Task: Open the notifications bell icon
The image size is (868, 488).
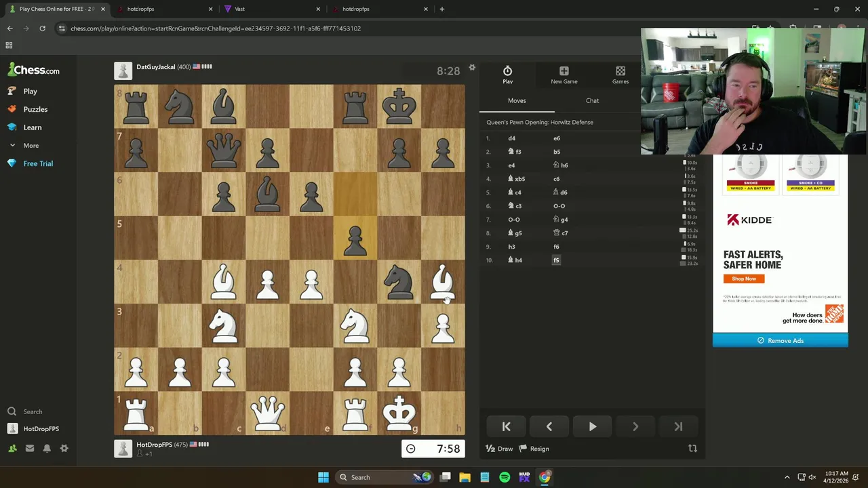Action: [47, 448]
